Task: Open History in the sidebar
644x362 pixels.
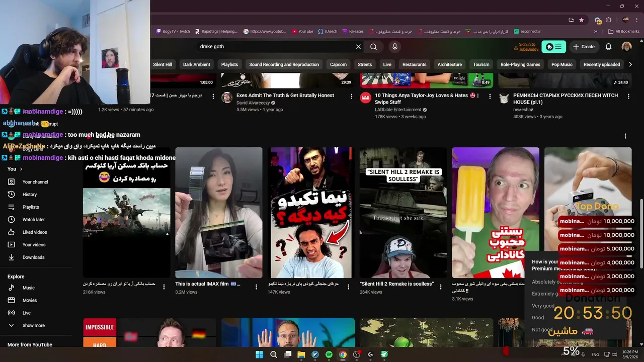Action: point(30,195)
